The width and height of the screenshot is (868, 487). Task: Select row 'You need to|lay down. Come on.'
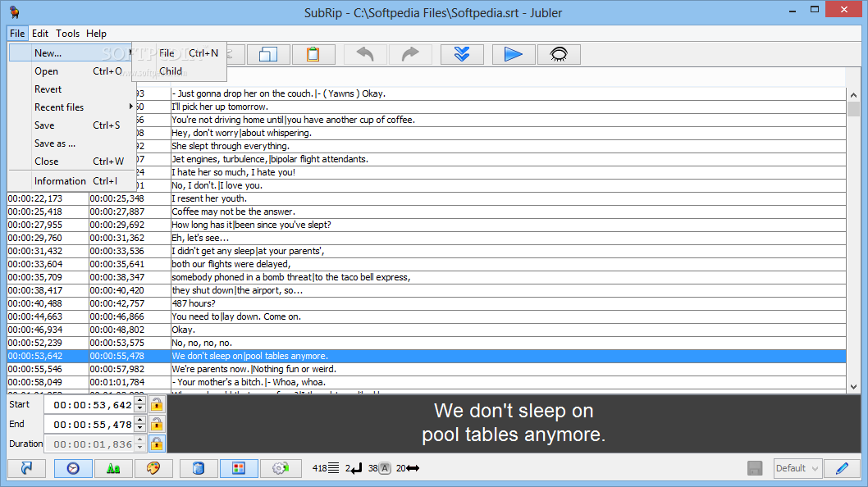(x=427, y=316)
